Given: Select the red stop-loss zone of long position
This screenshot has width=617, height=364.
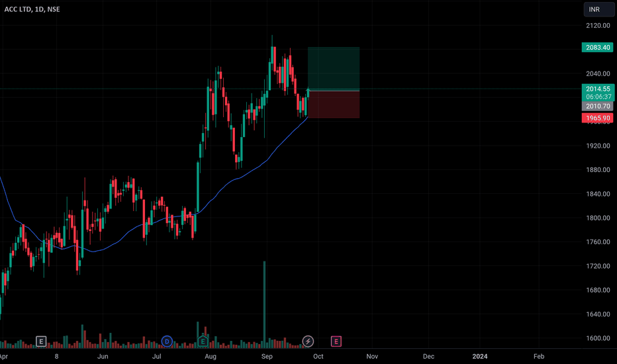Looking at the screenshot, I should click(x=334, y=105).
